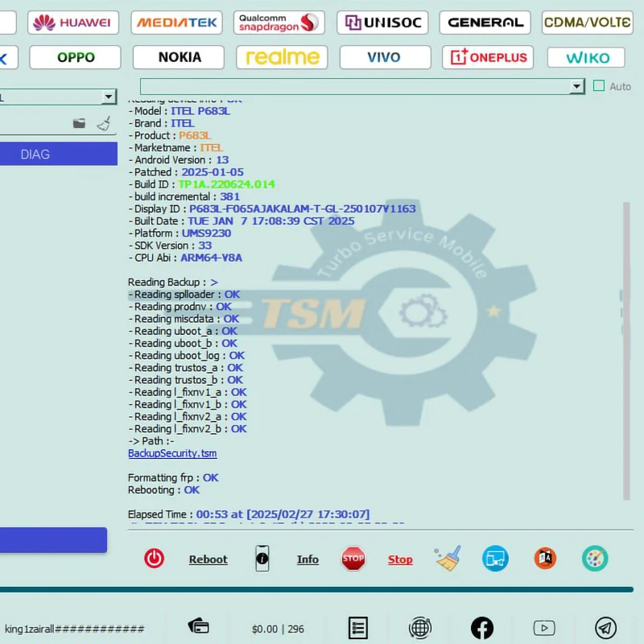Screen dimensions: 644x644
Task: Click the Model ITEL P683L line
Action: pyautogui.click(x=180, y=111)
